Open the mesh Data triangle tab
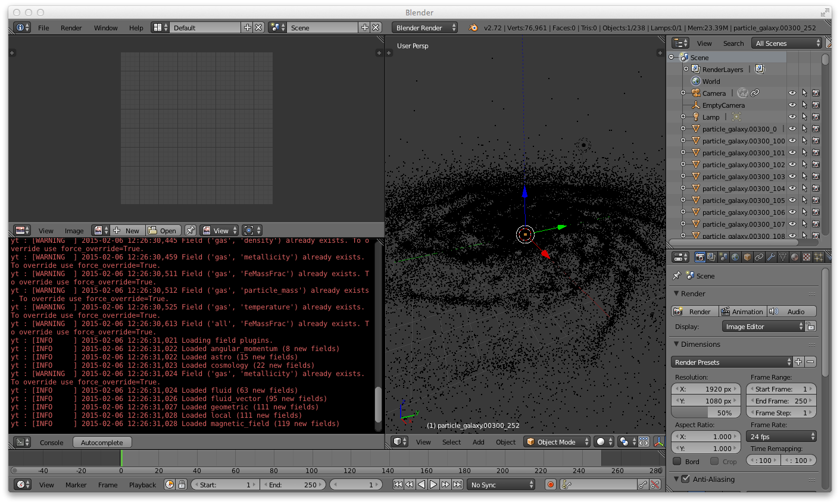 [783, 257]
